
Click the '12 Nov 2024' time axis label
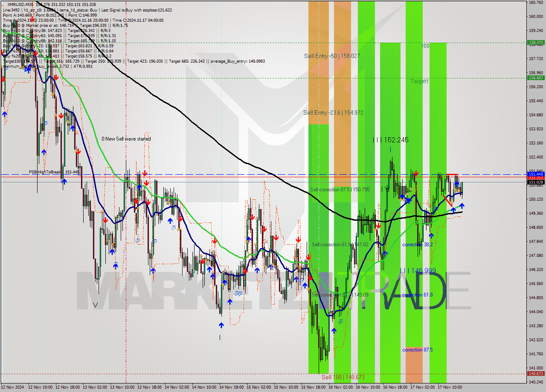13,387
